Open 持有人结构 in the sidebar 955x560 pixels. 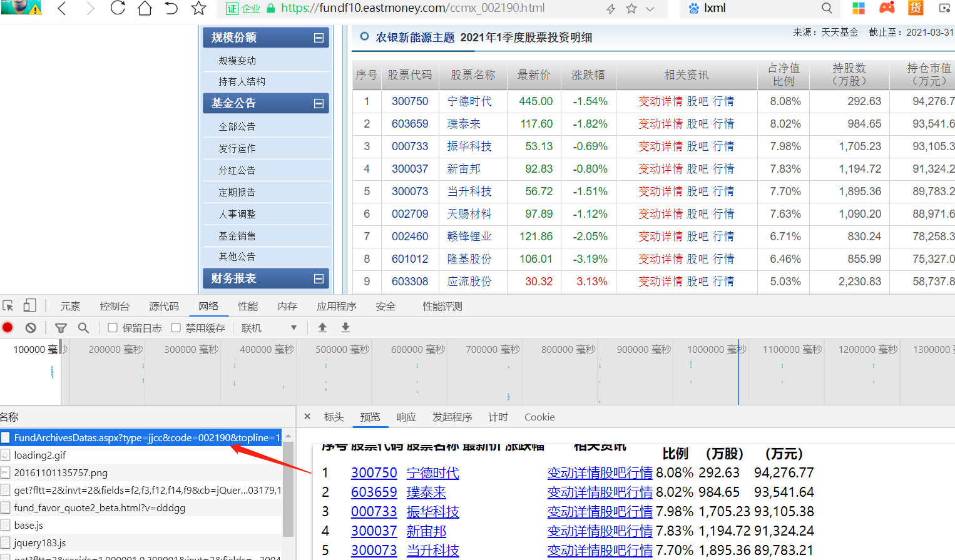pyautogui.click(x=242, y=81)
